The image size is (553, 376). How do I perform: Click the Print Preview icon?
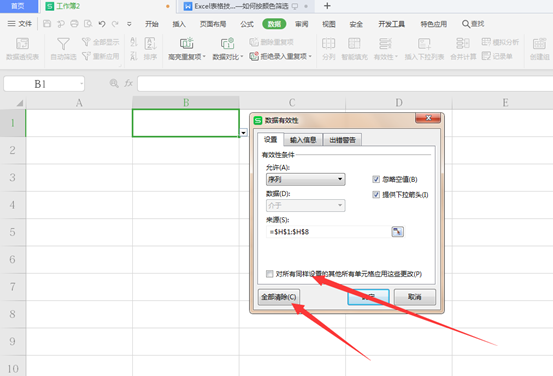pyautogui.click(x=88, y=24)
